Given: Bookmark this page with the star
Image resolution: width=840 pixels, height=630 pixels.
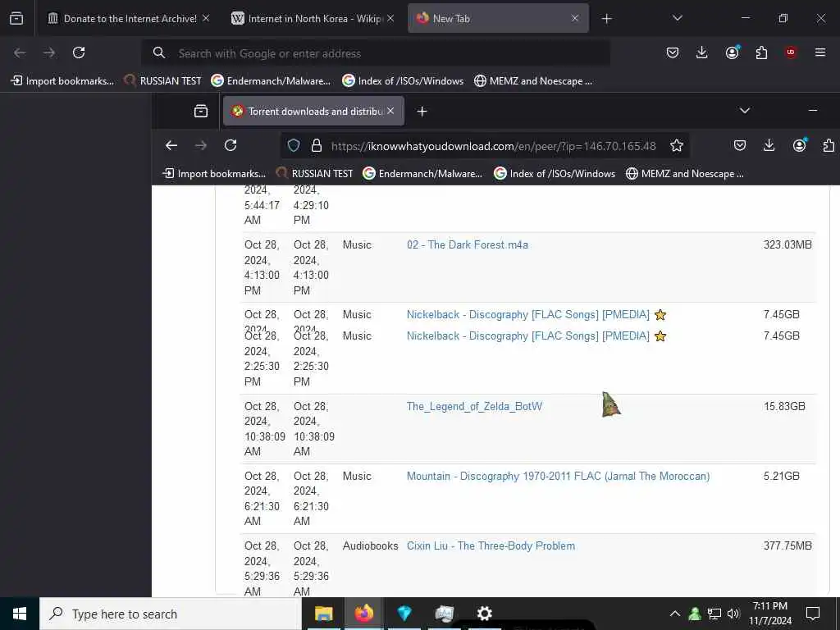Looking at the screenshot, I should tap(677, 146).
